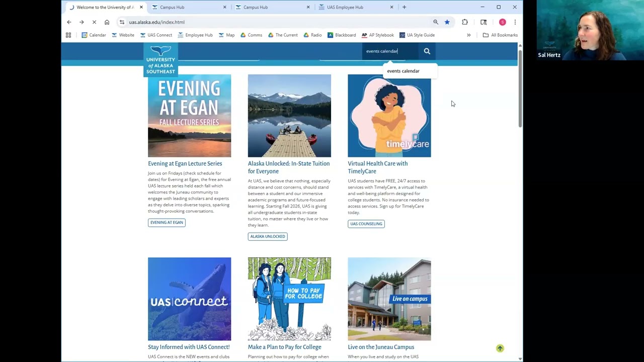Open the Comms bookmark
644x362 pixels.
(251, 35)
